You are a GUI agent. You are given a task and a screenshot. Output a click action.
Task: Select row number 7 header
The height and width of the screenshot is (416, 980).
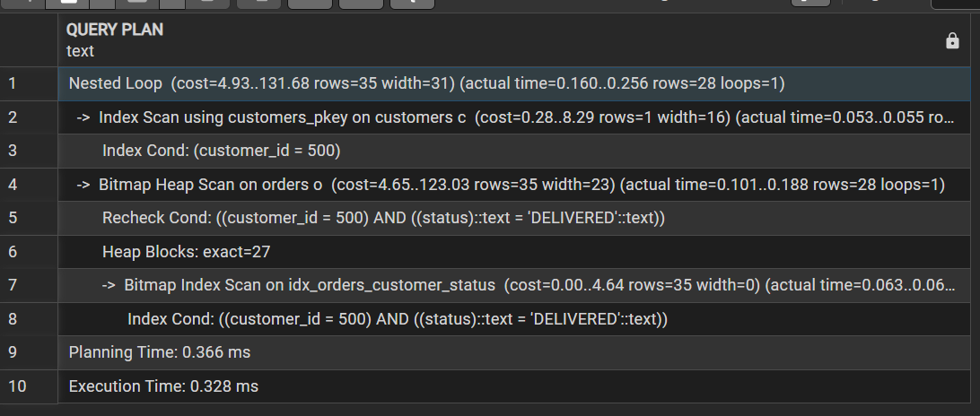[29, 286]
